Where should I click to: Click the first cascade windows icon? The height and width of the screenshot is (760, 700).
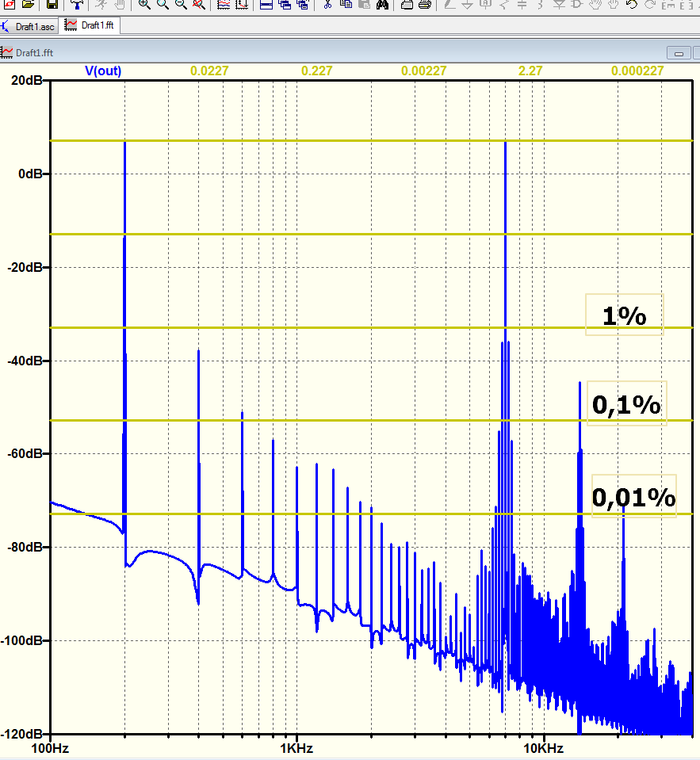coord(285,5)
